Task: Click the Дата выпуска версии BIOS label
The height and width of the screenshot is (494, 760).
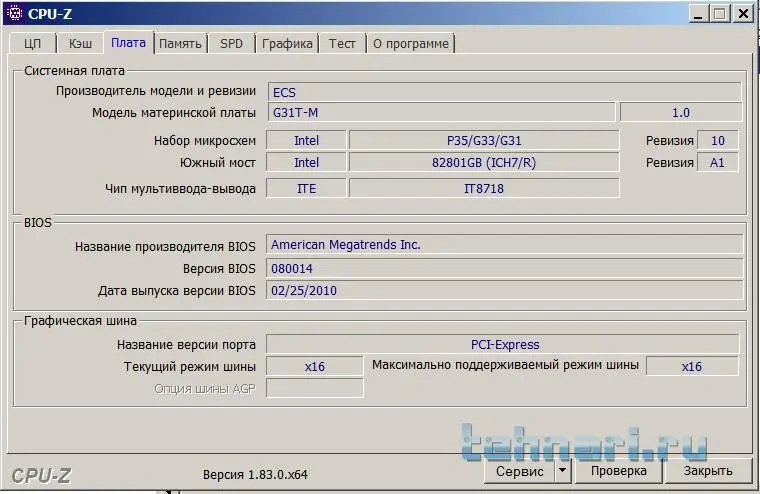Action: pyautogui.click(x=176, y=290)
